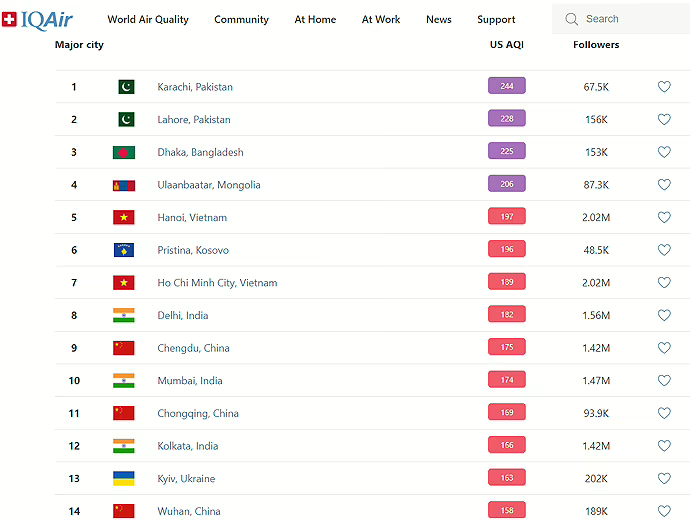Image resolution: width=690 pixels, height=520 pixels.
Task: Open the At Home menu
Action: [315, 19]
